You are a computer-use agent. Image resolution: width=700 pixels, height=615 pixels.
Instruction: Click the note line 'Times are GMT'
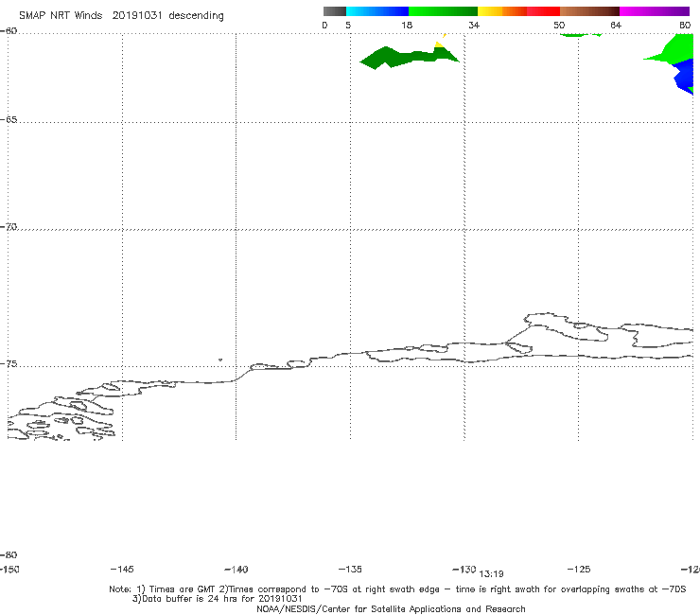point(183,589)
